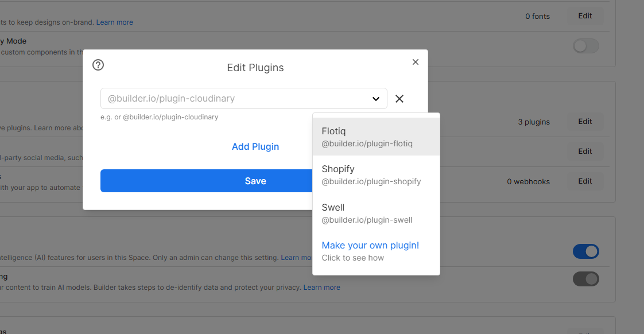
Task: Close the Edit Plugins dialog
Action: (416, 62)
